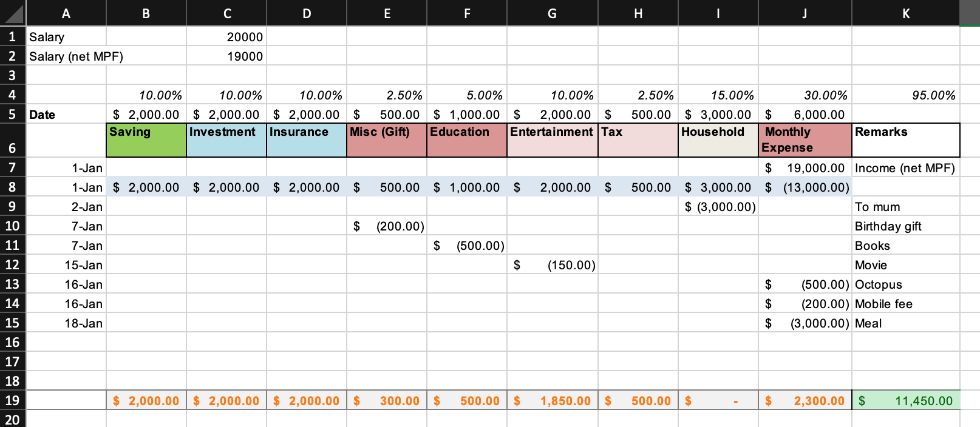Select the 'To mum' remark cell

click(905, 207)
